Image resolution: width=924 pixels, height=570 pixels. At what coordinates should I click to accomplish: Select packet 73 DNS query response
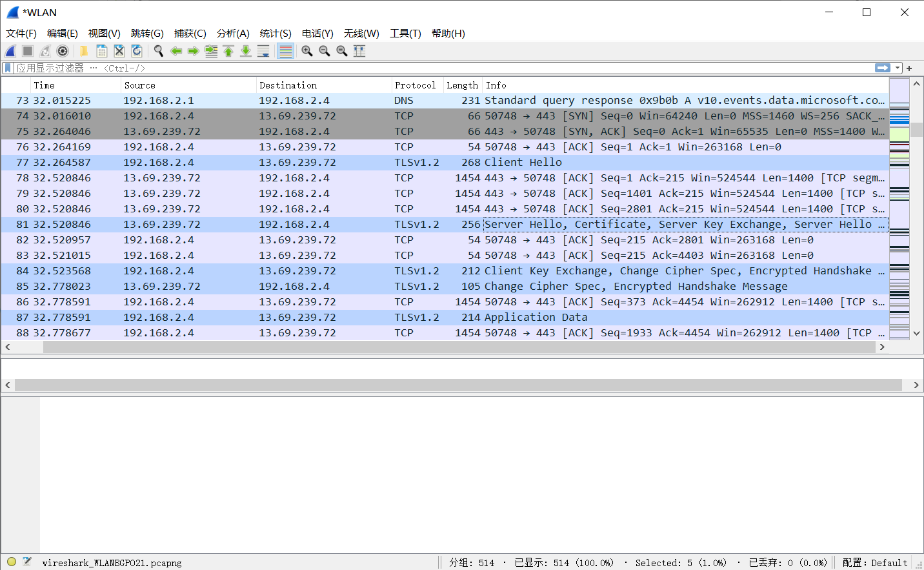445,101
